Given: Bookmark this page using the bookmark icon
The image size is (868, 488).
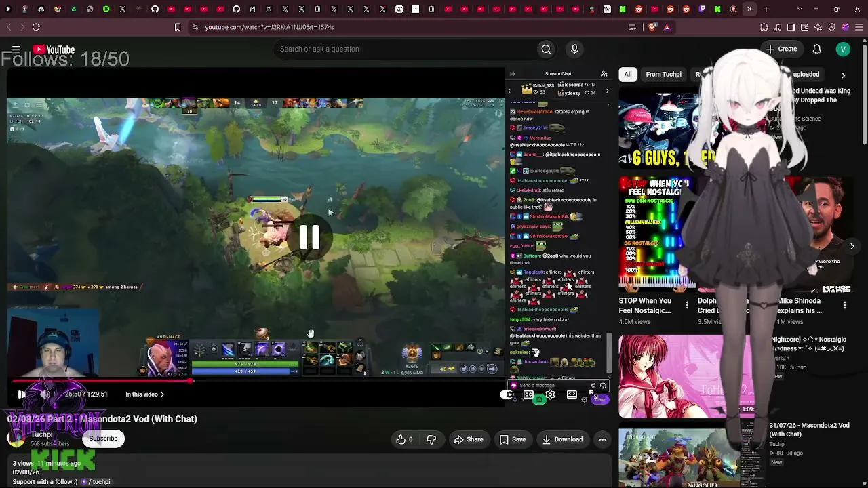Looking at the screenshot, I should click(178, 27).
